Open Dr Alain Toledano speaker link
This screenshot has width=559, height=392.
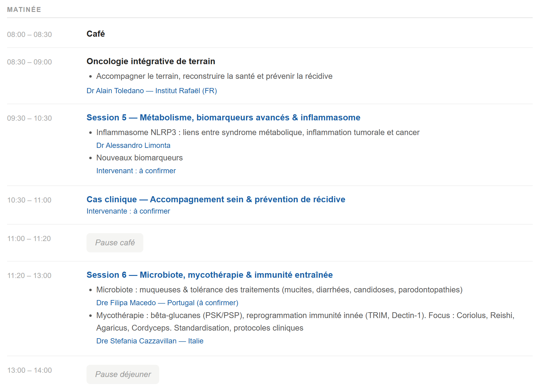pyautogui.click(x=152, y=91)
